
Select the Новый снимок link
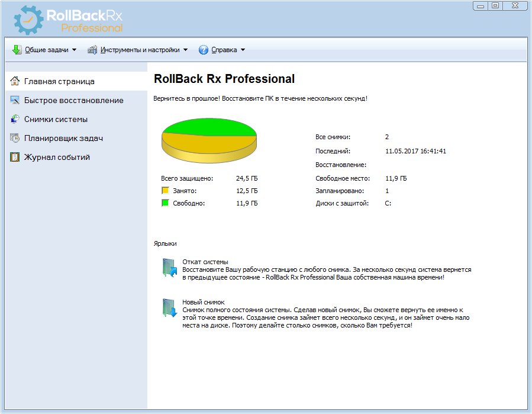tap(203, 302)
